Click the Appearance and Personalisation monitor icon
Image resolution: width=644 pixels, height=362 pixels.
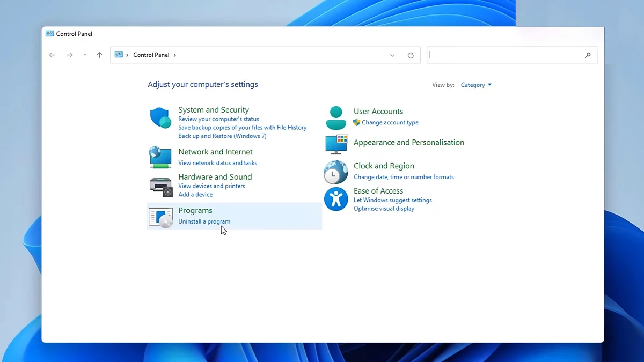(x=336, y=144)
